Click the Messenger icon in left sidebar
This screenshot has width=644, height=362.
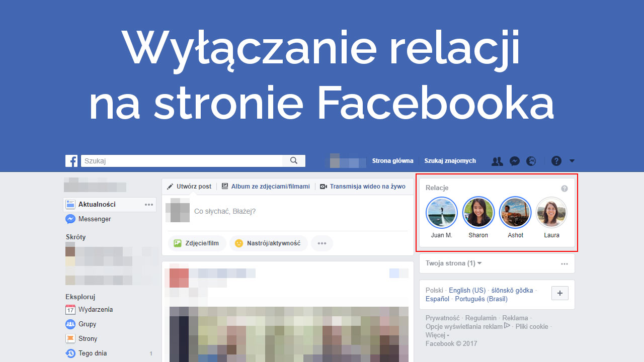(70, 219)
